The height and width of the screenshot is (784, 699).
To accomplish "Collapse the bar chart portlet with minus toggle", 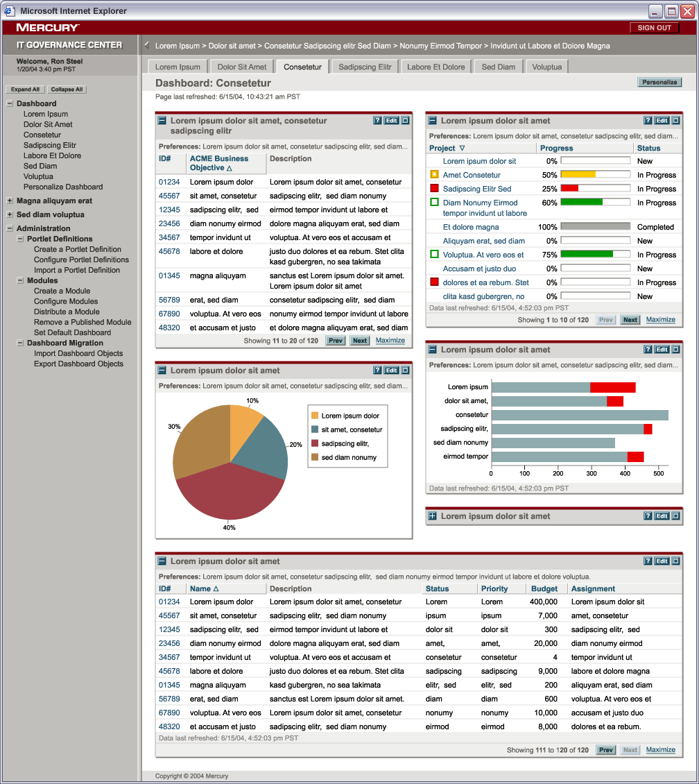I will tap(432, 350).
